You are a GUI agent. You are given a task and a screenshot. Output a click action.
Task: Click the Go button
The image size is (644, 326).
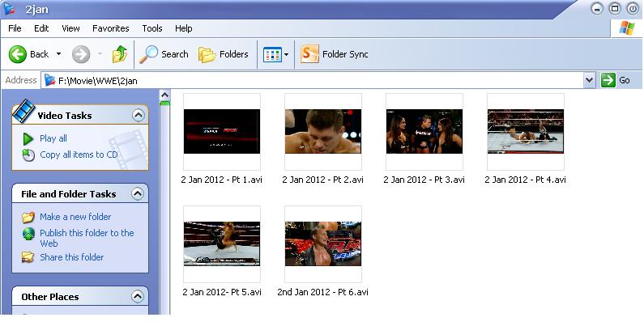point(616,80)
